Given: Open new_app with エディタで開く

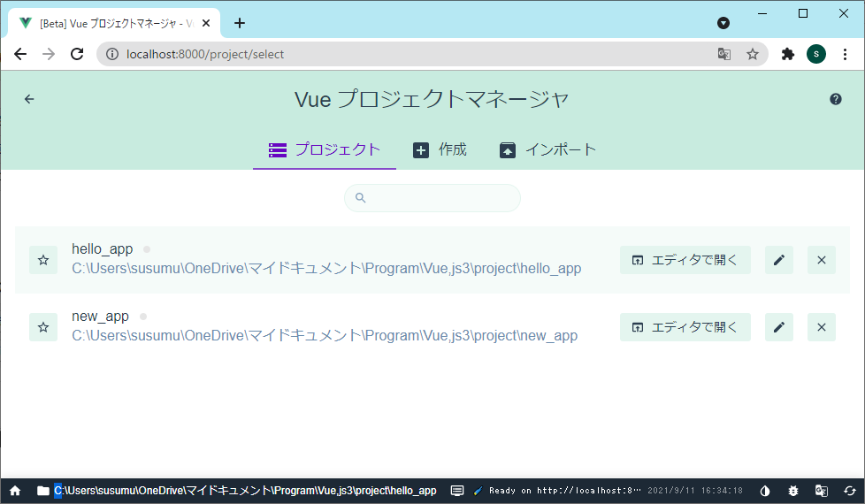Looking at the screenshot, I should point(685,327).
